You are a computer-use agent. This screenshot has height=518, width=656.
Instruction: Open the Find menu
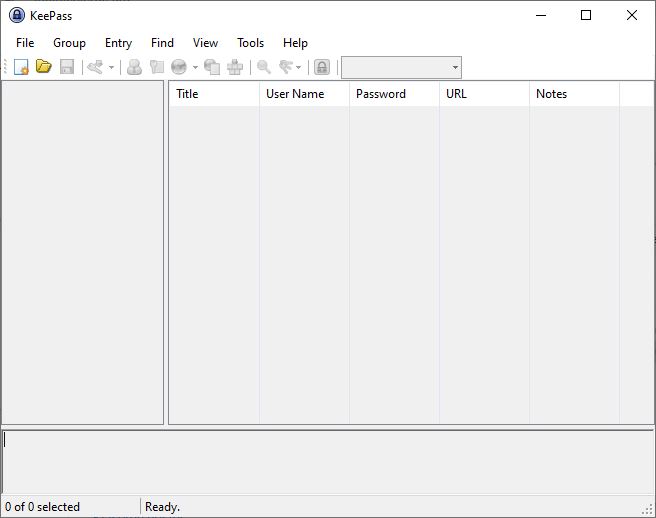coord(162,43)
